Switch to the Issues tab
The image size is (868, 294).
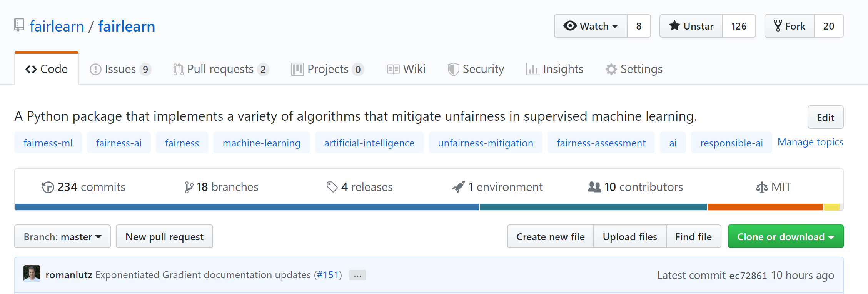120,69
